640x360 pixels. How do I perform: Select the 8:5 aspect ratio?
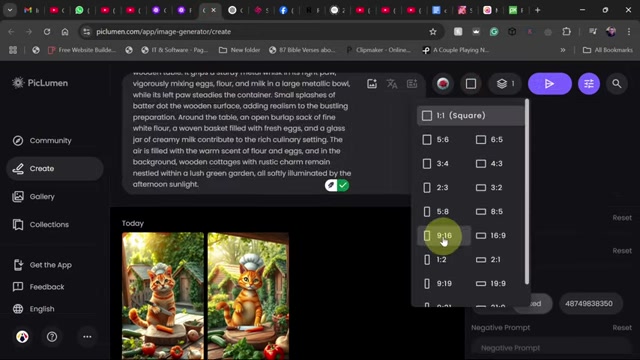(489, 212)
